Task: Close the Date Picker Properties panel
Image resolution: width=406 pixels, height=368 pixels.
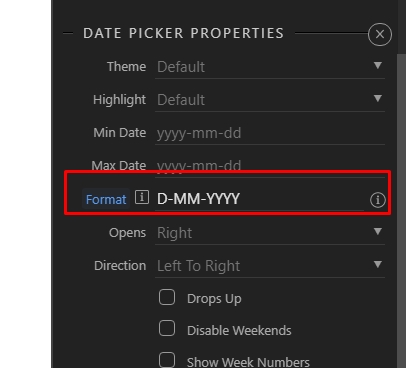Action: click(380, 34)
